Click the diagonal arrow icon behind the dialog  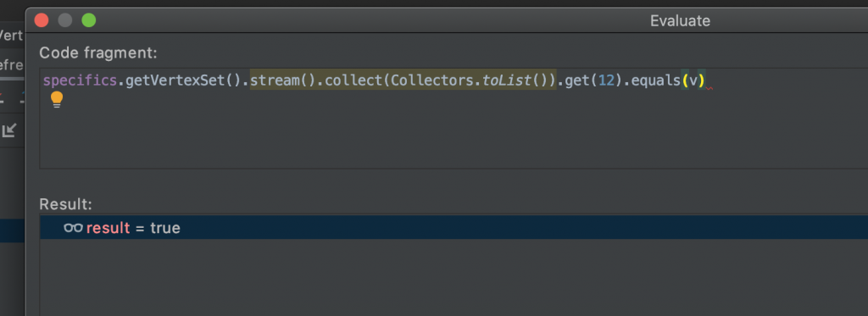8,130
